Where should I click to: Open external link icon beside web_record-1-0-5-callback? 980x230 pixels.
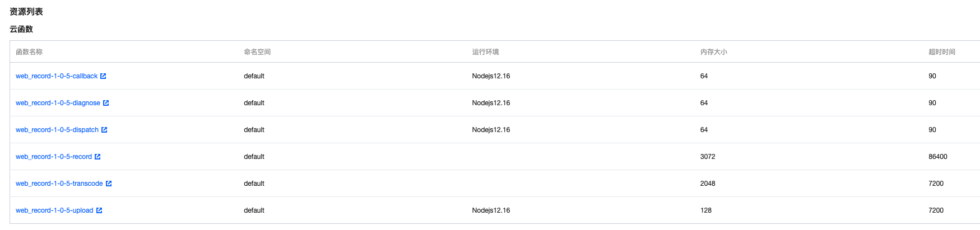[103, 76]
